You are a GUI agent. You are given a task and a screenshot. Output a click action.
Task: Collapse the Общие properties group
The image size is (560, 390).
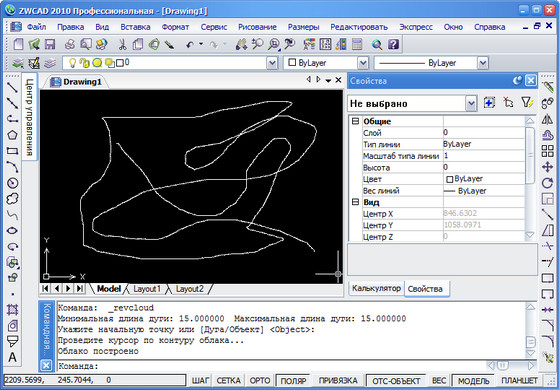pos(355,121)
